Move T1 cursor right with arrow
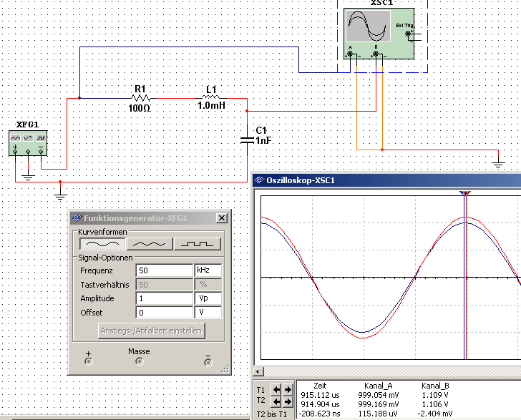 288,389
